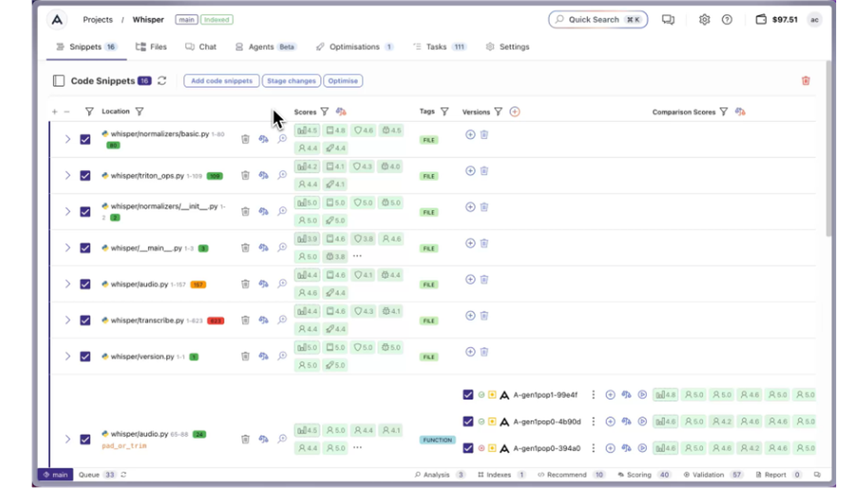Click the main branch button in status bar

click(x=55, y=474)
